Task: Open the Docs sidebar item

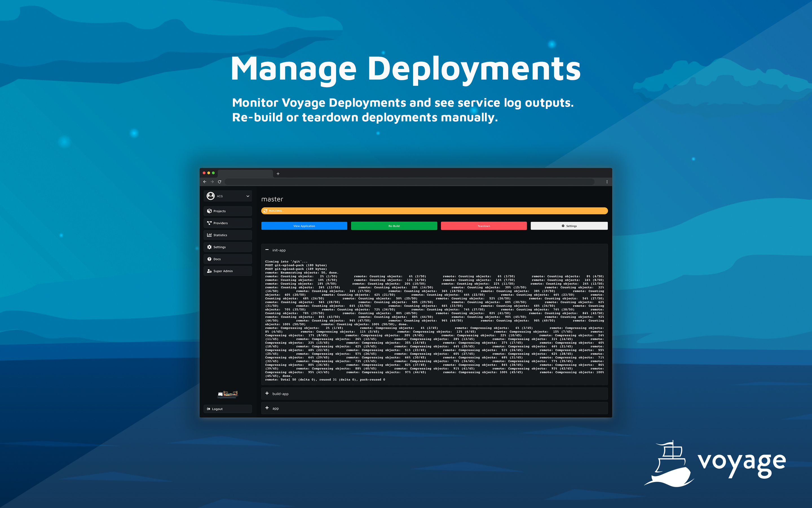Action: pyautogui.click(x=228, y=259)
